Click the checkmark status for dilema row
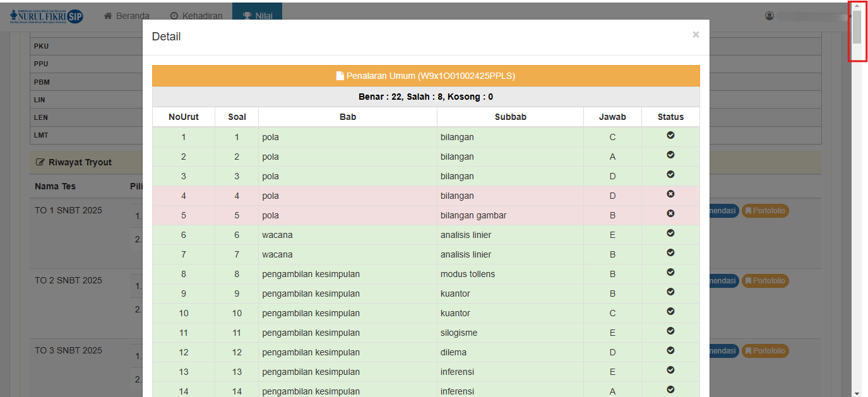 670,351
